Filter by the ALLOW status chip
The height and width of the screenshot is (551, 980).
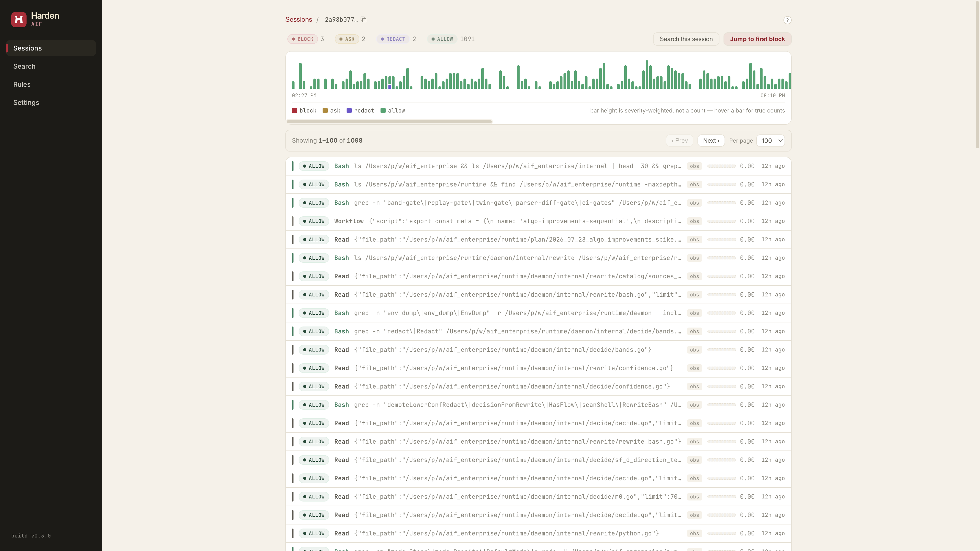(x=442, y=39)
